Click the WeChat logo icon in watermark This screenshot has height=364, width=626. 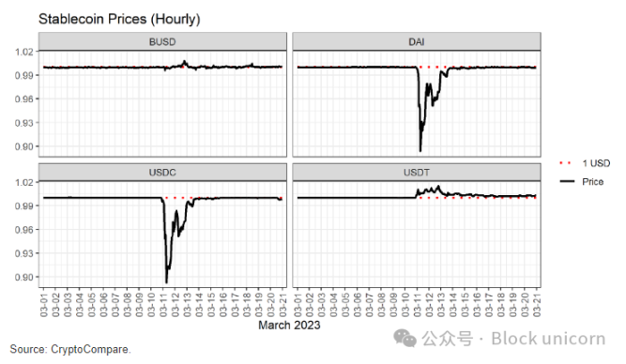[x=405, y=339]
